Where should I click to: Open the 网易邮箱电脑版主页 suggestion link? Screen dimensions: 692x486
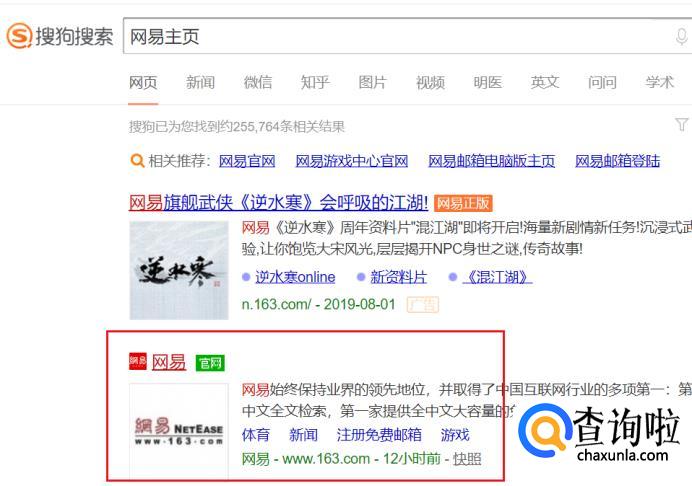[x=492, y=161]
